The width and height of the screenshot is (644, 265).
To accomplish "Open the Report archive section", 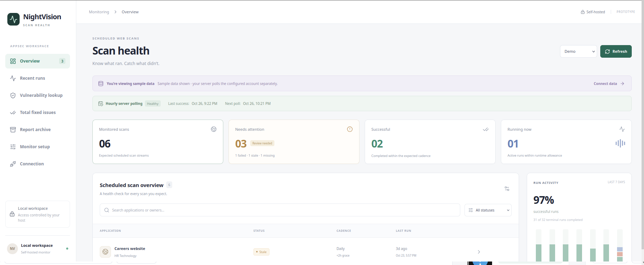I will click(37, 130).
